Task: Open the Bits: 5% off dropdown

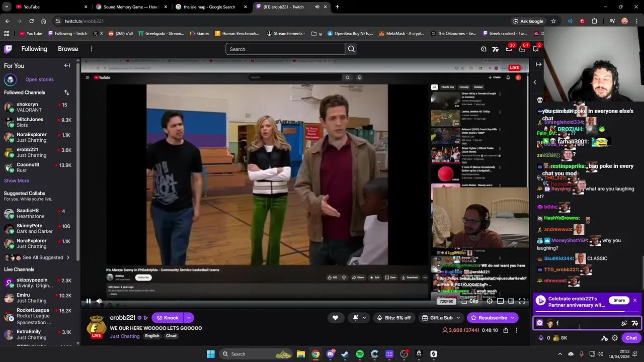Action: coord(394,318)
